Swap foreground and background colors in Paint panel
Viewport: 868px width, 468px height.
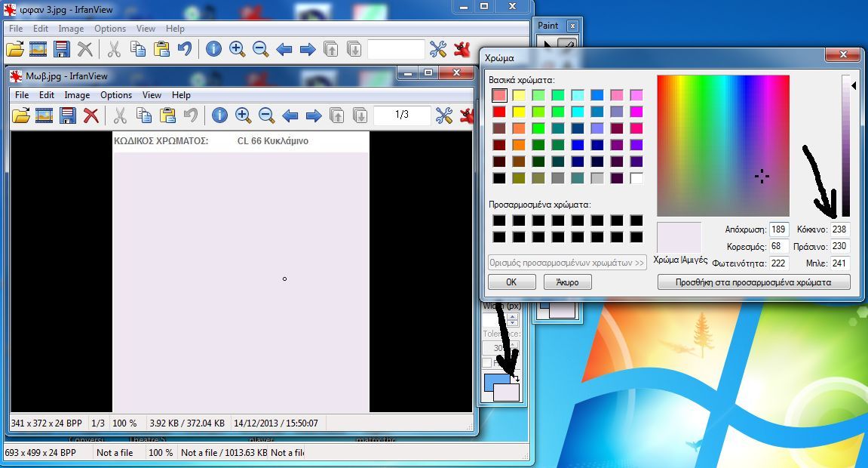[x=517, y=379]
